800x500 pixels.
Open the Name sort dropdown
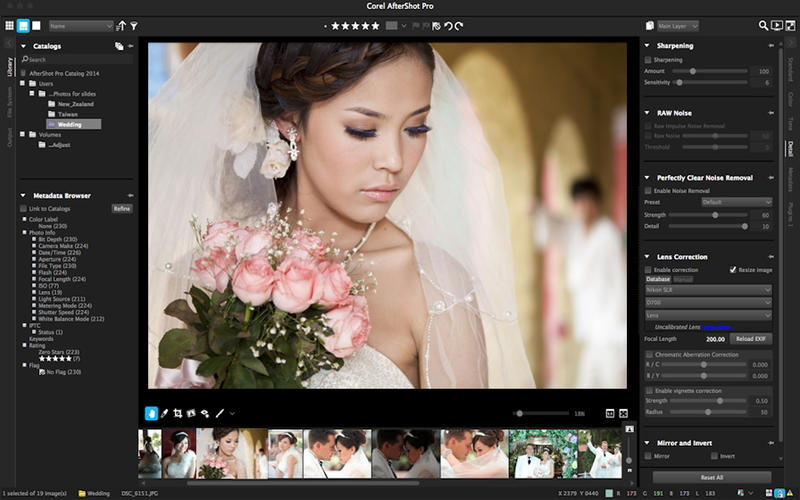point(80,25)
